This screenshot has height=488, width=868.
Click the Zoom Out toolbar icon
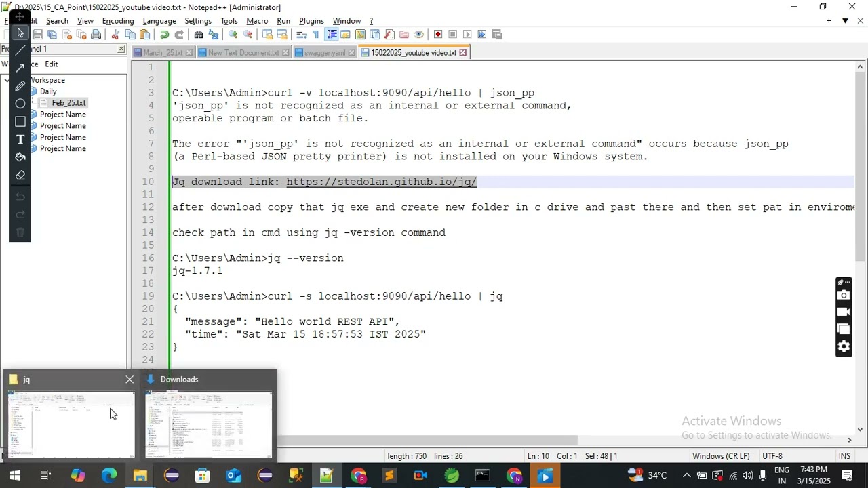pos(248,35)
